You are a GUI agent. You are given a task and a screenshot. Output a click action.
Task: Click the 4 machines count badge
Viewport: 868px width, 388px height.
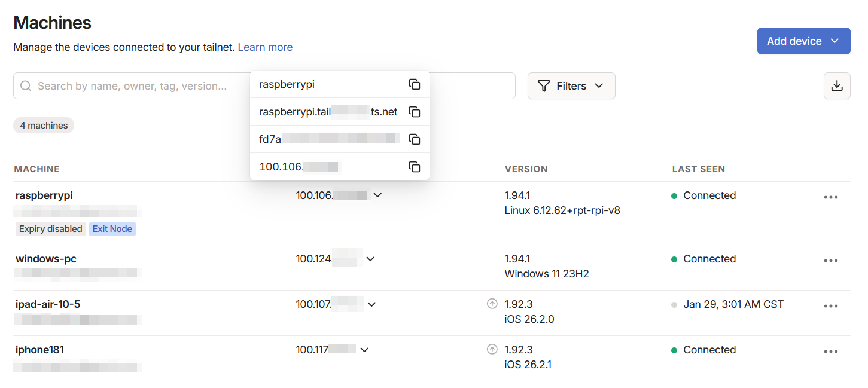44,126
